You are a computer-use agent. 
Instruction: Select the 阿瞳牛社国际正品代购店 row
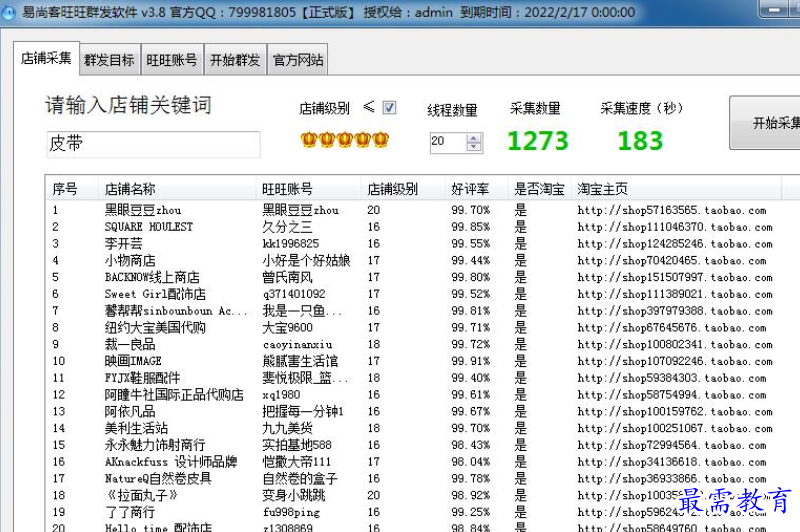coord(174,395)
